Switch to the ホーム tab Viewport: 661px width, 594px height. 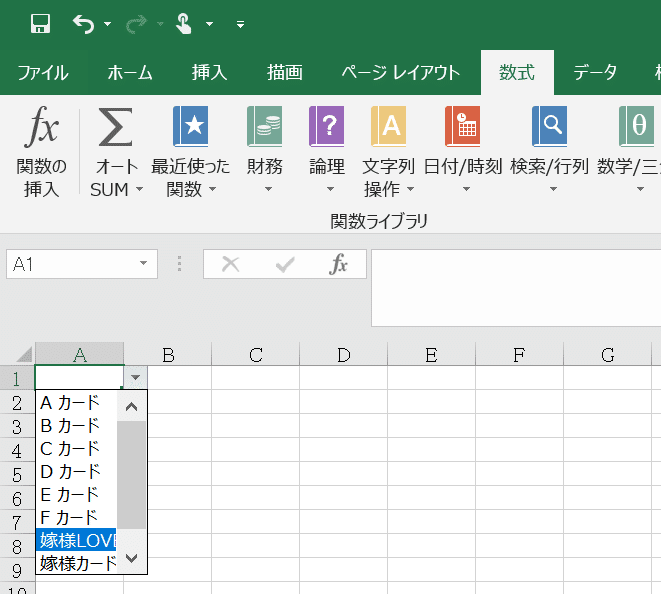[x=129, y=73]
